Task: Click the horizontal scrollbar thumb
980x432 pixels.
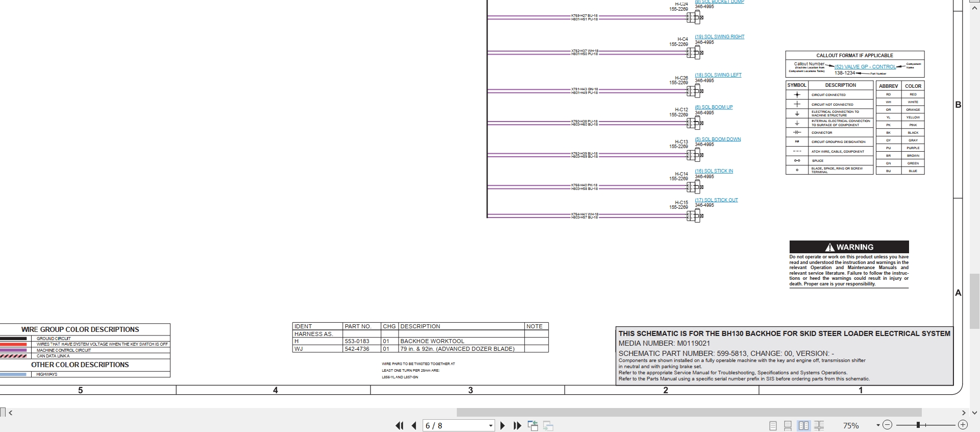Action: 689,412
